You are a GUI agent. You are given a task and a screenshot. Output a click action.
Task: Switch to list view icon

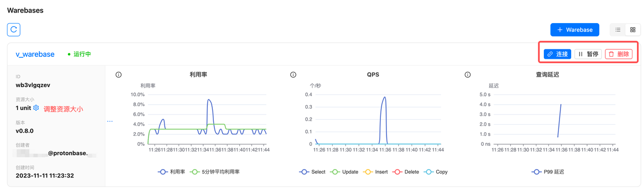point(618,30)
